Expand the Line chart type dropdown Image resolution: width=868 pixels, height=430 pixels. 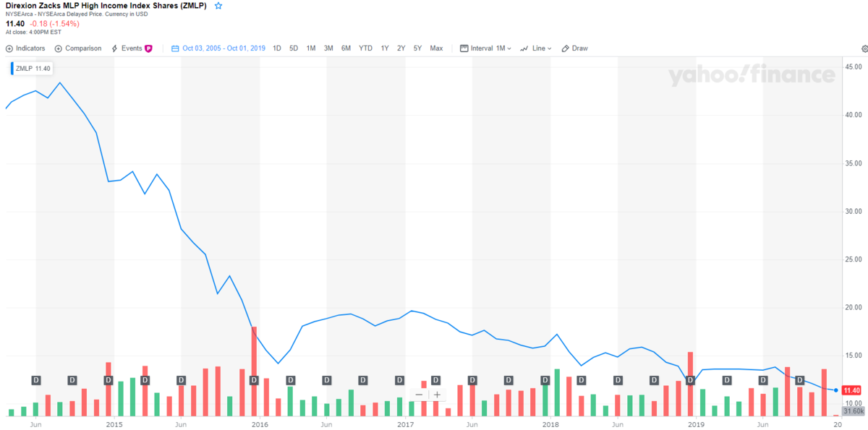point(536,48)
